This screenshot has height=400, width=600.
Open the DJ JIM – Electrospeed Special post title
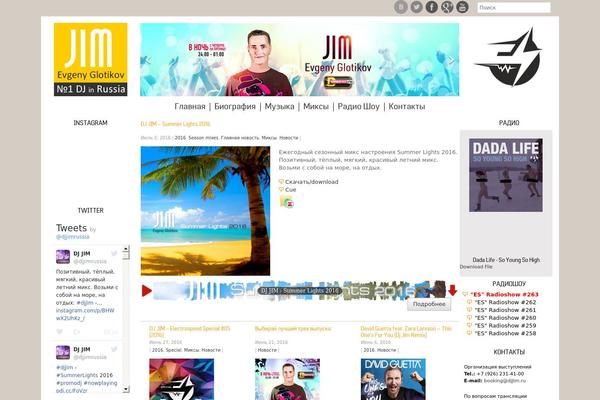(190, 331)
